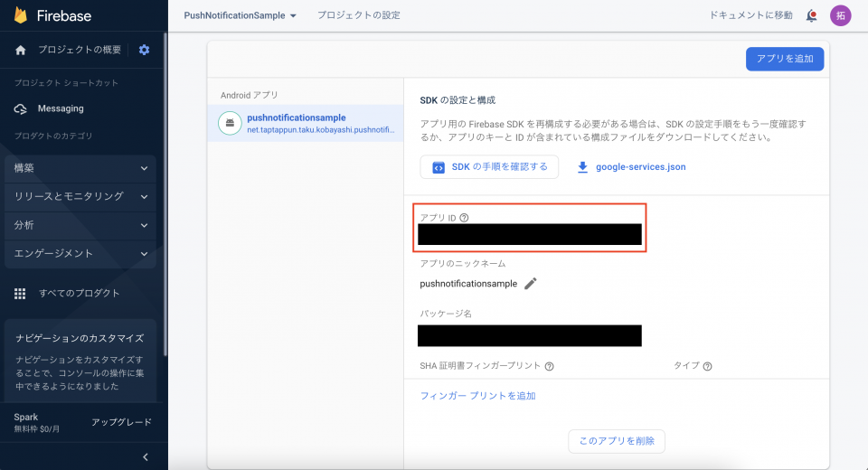The width and height of the screenshot is (868, 470).
Task: Click the SDK の設定と構成 heading
Action: click(458, 100)
